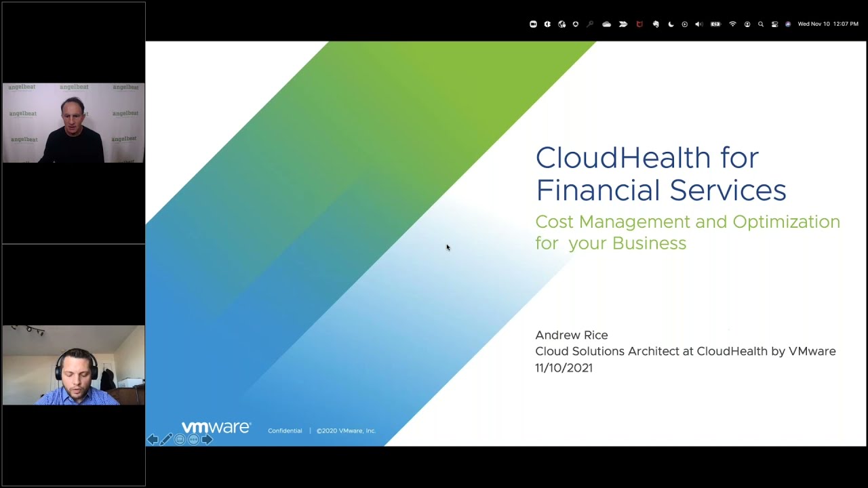Click the date '11/10/2021' on slide

564,367
